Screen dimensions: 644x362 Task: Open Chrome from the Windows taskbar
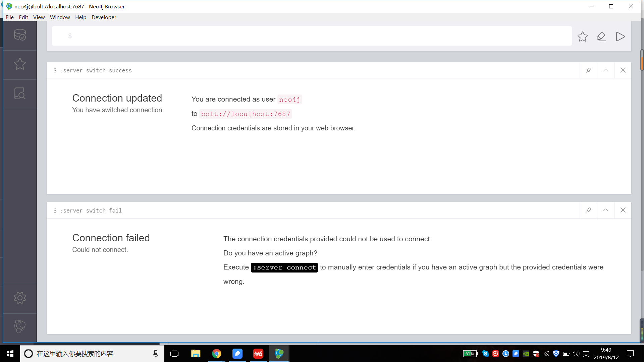(217, 354)
